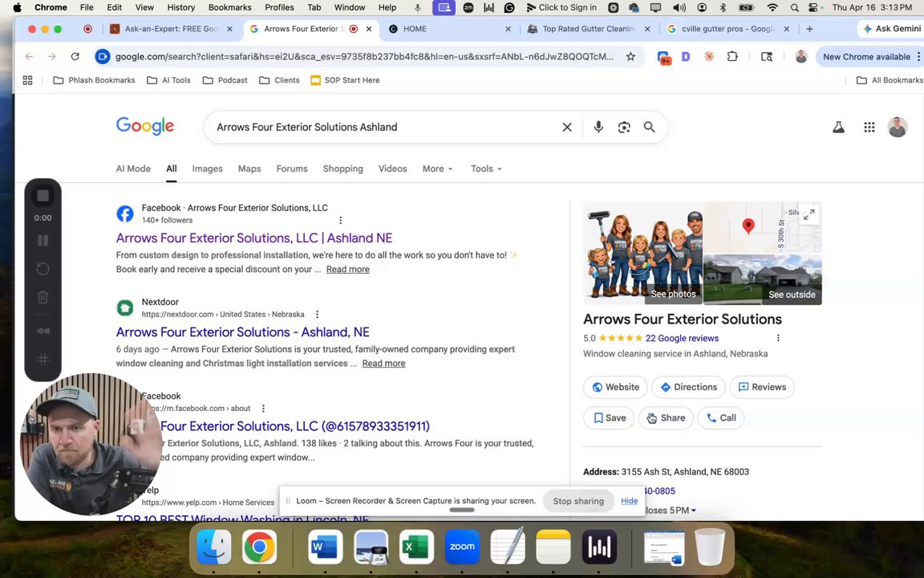Screen dimensions: 924x578
Task: Open a new browser tab with plus
Action: click(809, 28)
